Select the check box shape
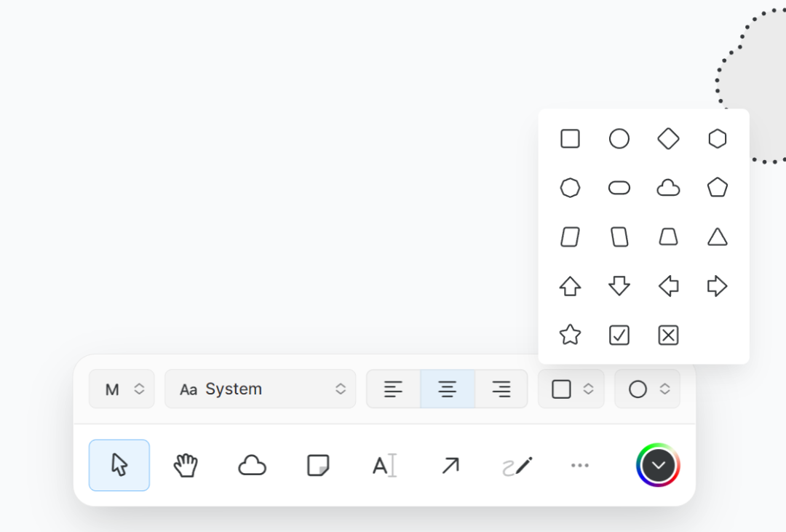The width and height of the screenshot is (786, 532). (619, 336)
